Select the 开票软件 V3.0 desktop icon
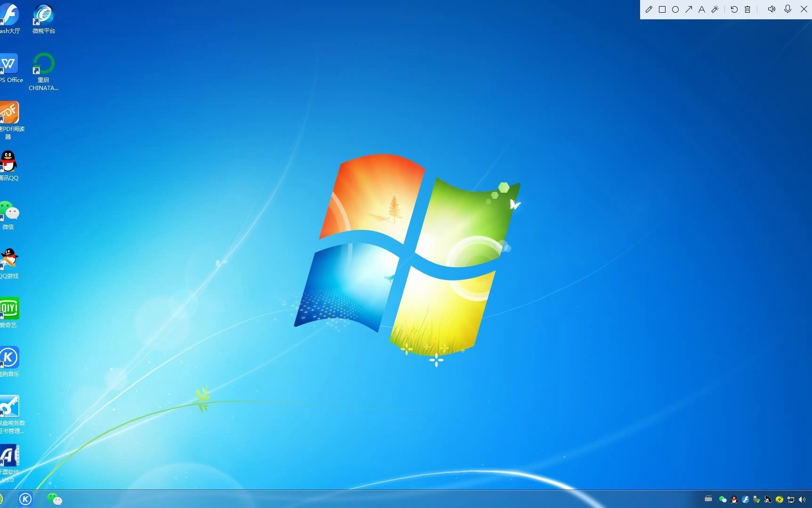The height and width of the screenshot is (508, 812). coord(9,464)
